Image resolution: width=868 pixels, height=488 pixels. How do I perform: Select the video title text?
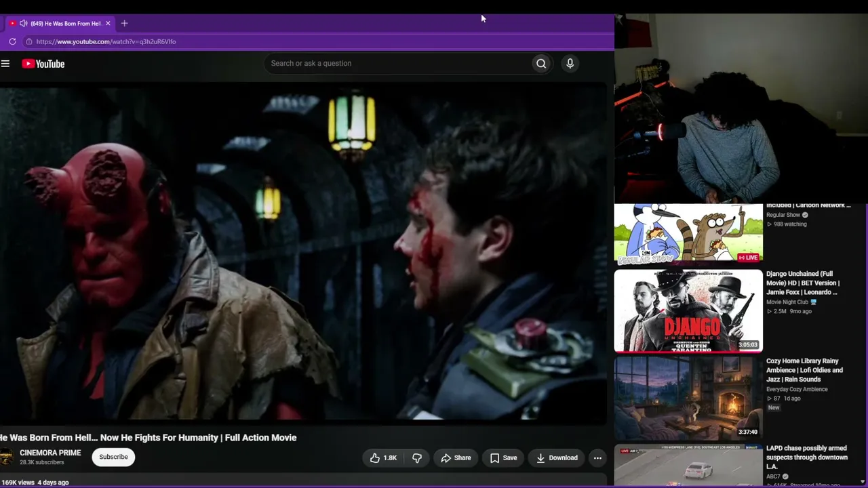click(148, 438)
